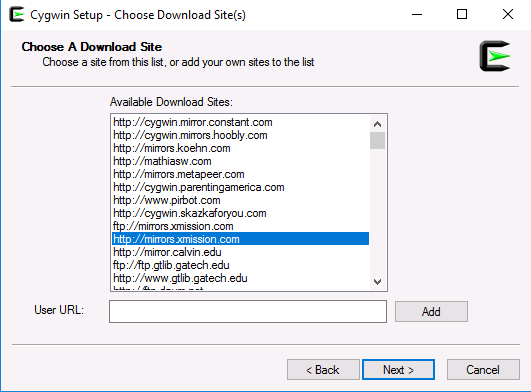
Task: Select http://cygwin.mirrors.hoobly.com mirror
Action: click(x=240, y=135)
